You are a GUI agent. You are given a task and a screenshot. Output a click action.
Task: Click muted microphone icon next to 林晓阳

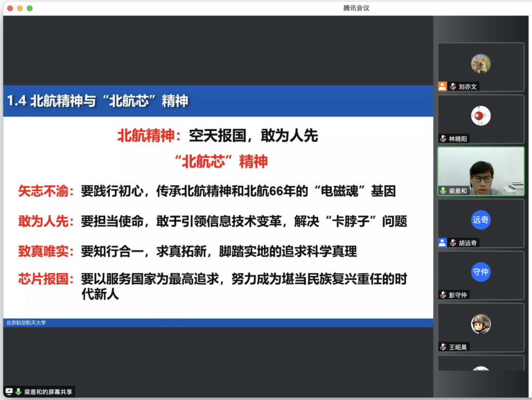443,139
